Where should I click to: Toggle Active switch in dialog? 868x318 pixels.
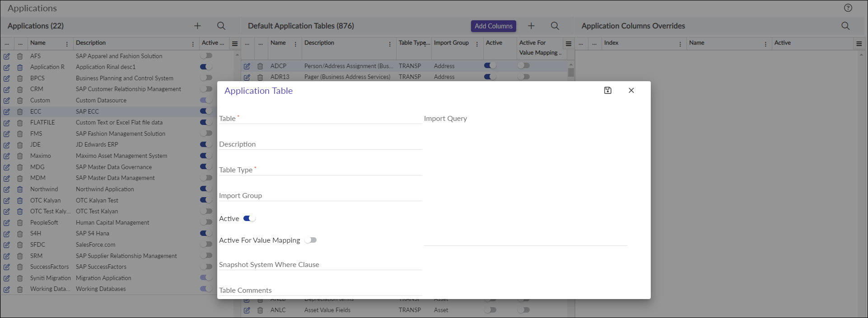coord(249,219)
